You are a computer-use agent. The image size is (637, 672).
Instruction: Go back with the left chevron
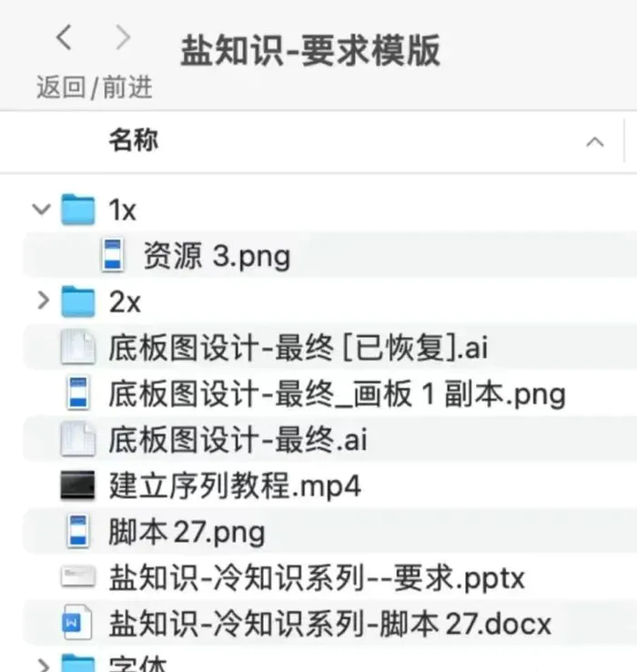[x=65, y=37]
